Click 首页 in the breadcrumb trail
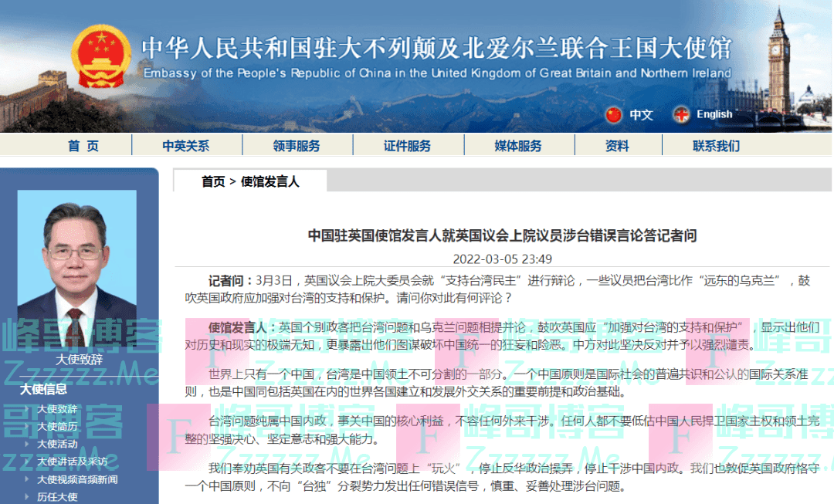The height and width of the screenshot is (504, 834). [x=214, y=181]
